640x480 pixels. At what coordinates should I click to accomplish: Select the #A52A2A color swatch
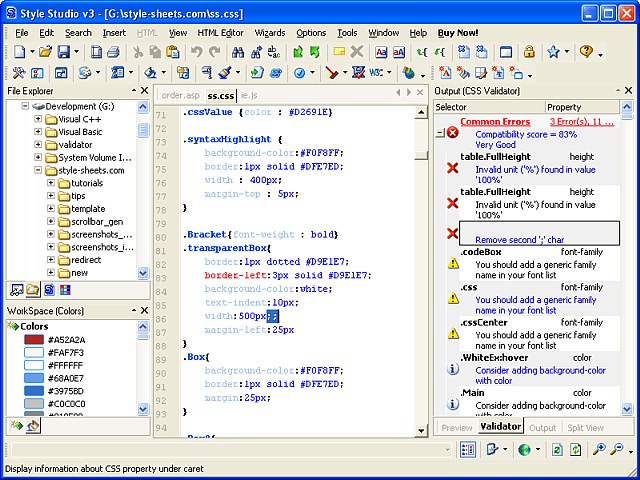(34, 340)
